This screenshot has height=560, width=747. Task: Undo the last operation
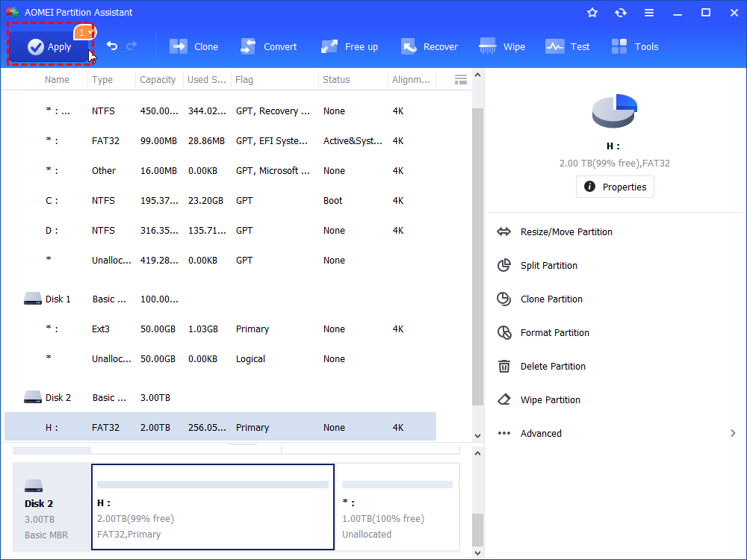(112, 46)
